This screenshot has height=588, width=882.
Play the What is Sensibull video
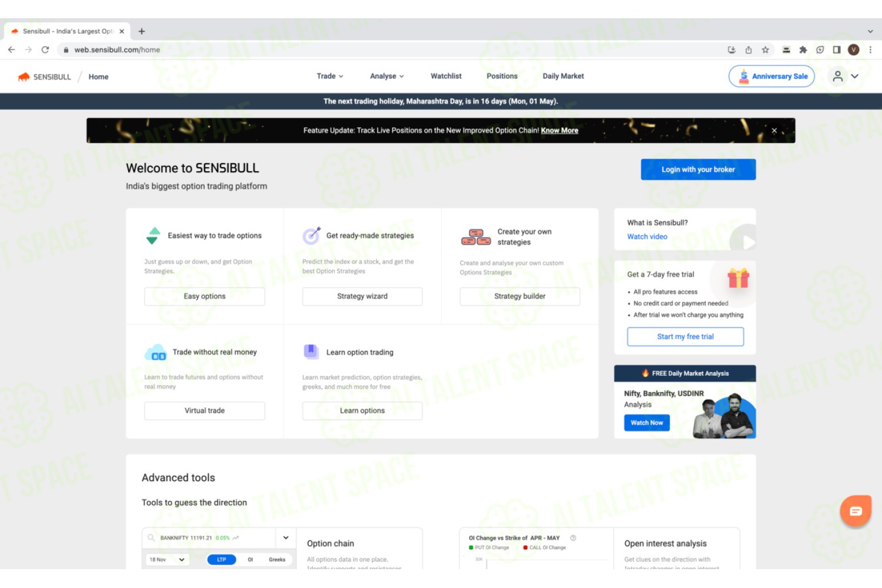744,241
